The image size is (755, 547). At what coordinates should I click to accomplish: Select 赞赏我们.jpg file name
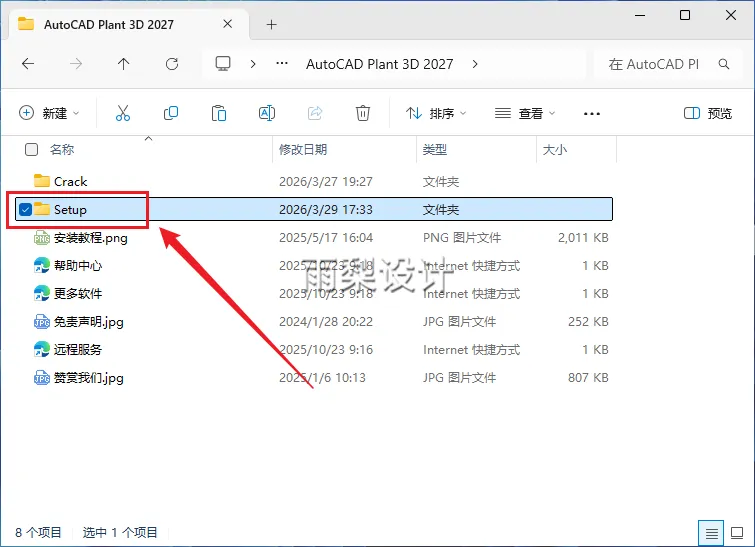click(89, 378)
